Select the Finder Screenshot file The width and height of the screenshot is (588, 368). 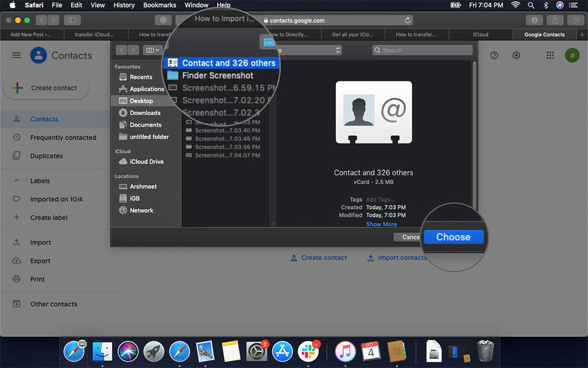(218, 75)
